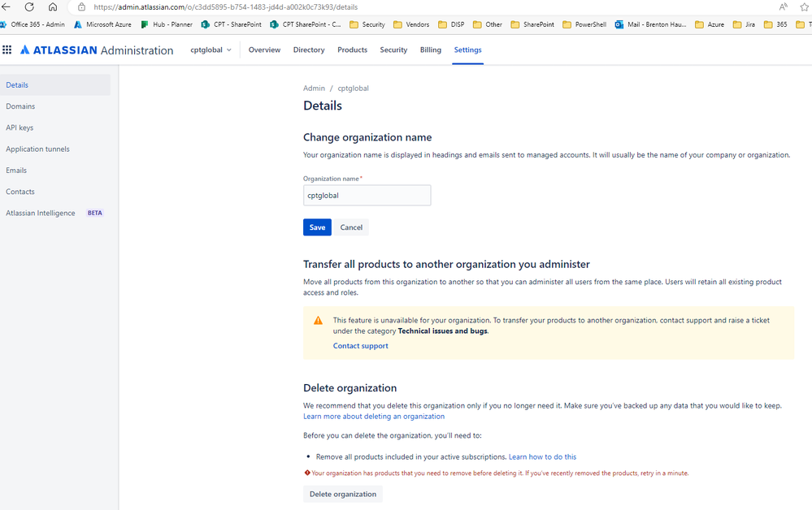812x510 pixels.
Task: Click the BETA badge beside Atlassian Intelligence
Action: tap(95, 213)
